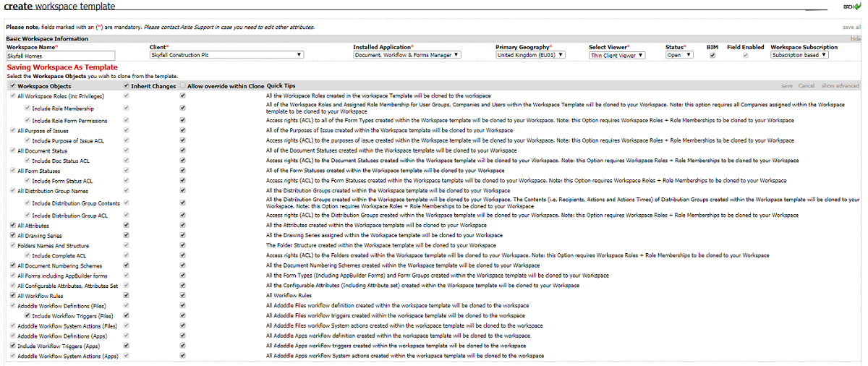868x366 pixels.
Task: Toggle the Include Purpose of Issue ACL checkbox
Action: [x=27, y=141]
